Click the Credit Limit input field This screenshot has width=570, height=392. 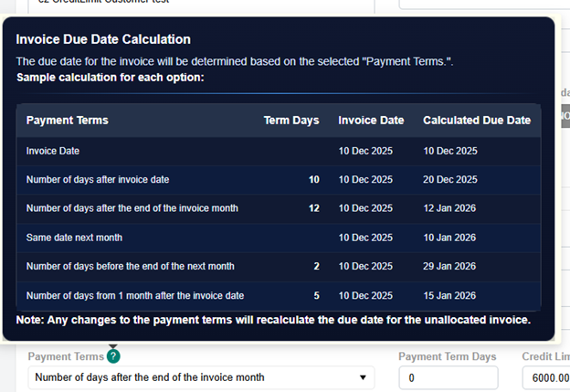545,377
